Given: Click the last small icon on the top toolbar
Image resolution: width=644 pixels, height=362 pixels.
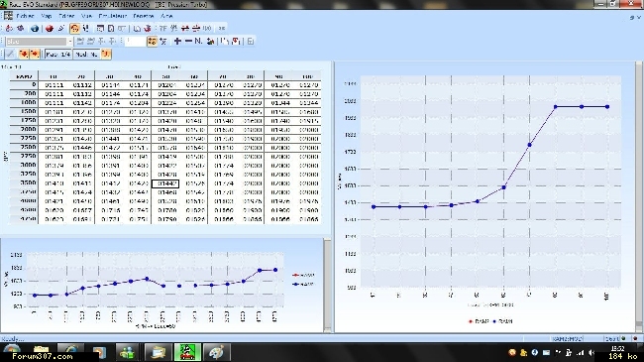Looking at the screenshot, I should (x=222, y=29).
